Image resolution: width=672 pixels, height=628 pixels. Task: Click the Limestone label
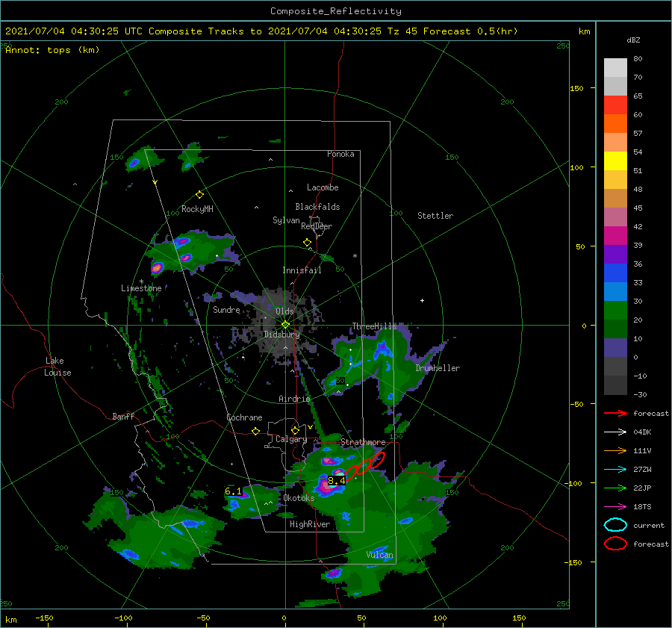(141, 288)
